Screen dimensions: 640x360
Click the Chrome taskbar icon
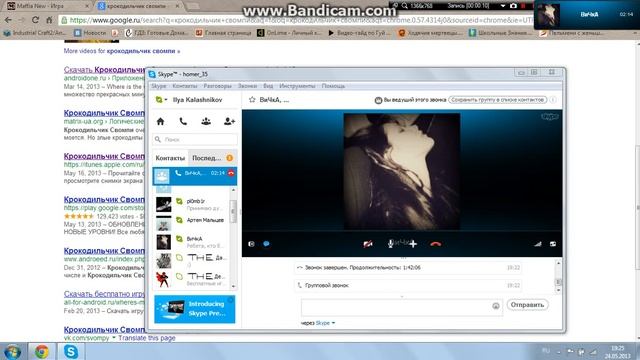pos(42,351)
